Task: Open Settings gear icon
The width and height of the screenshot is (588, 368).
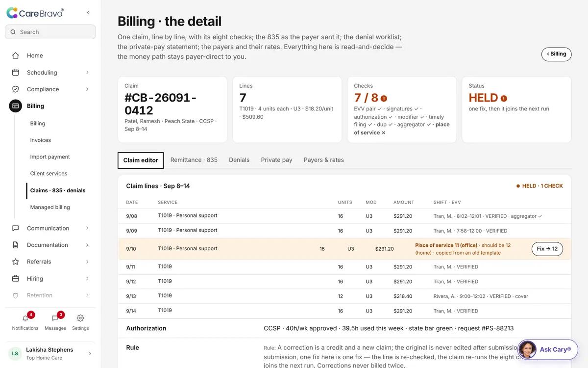Action: coord(80,318)
